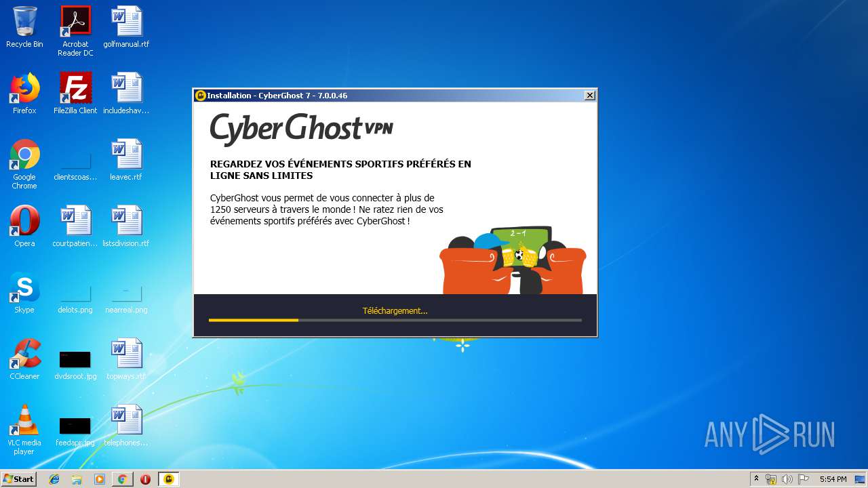Open golfmanual.rtf document icon
The image size is (868, 488).
126,27
